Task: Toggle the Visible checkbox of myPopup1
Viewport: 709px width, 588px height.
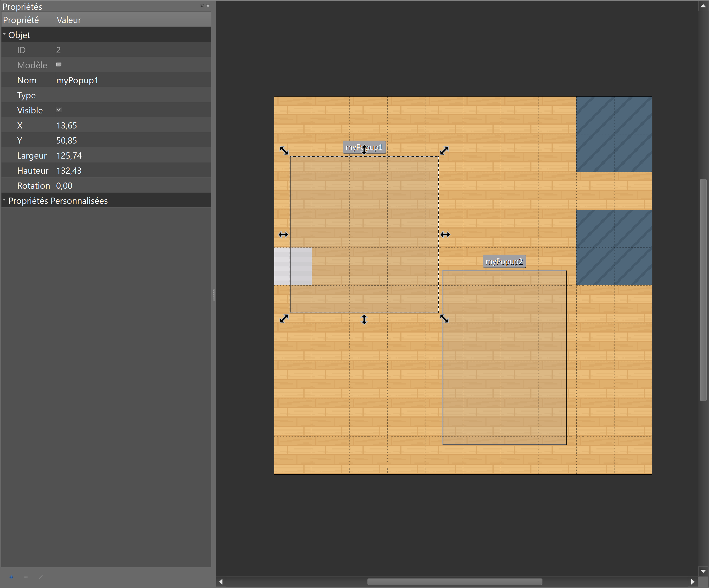Action: point(59,109)
